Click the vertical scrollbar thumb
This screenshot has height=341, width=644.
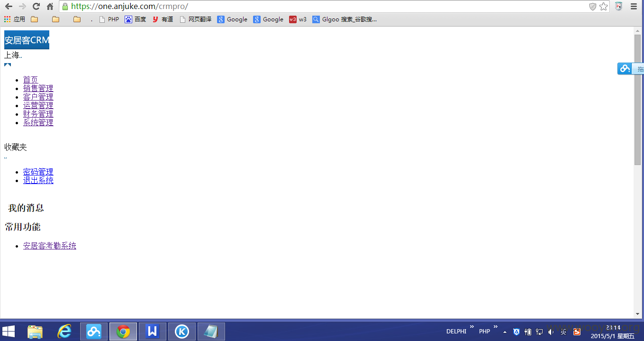coord(637,100)
